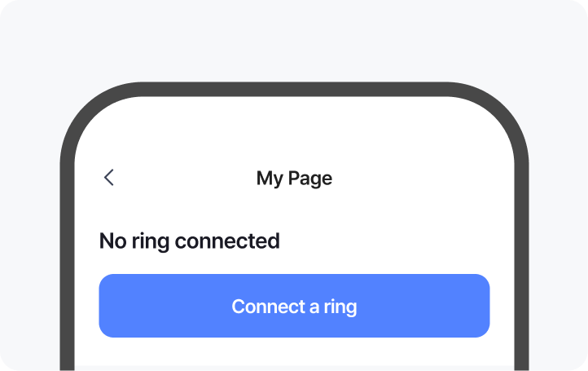Image resolution: width=588 pixels, height=371 pixels.
Task: Start ring pairing with the blue button
Action: 294,306
